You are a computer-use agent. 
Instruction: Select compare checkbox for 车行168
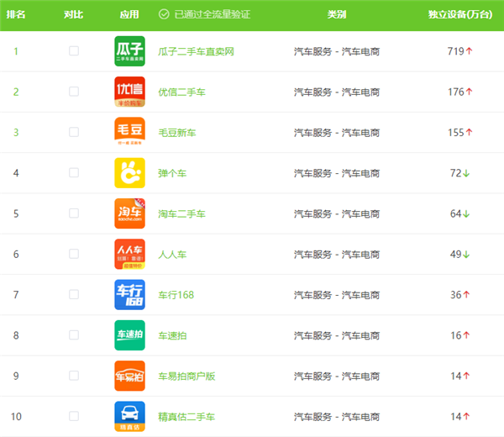pyautogui.click(x=74, y=294)
